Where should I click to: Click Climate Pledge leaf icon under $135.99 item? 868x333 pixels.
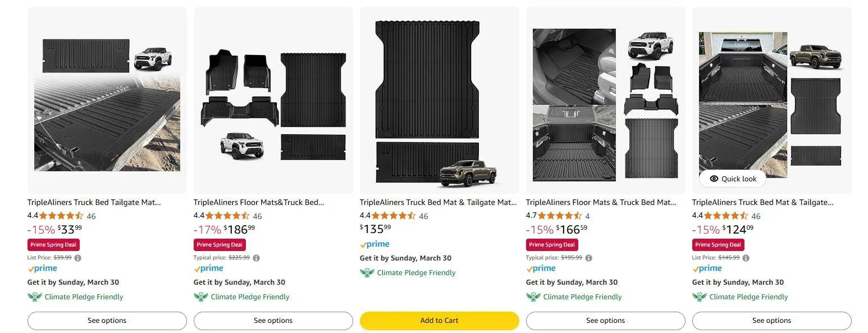tap(367, 273)
